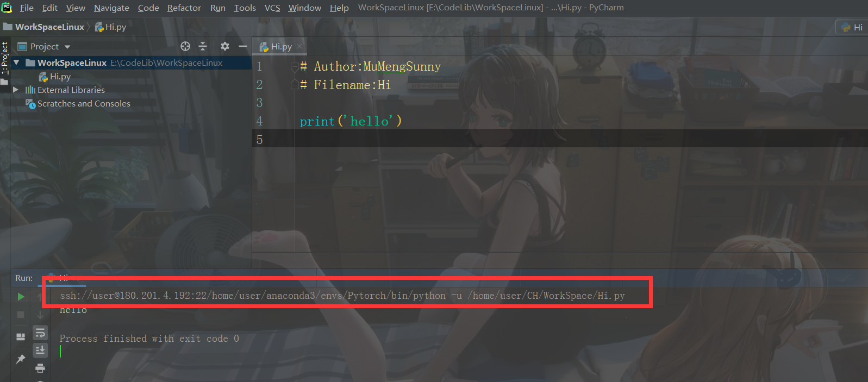
Task: Close the Hi.py editor tab
Action: point(299,47)
